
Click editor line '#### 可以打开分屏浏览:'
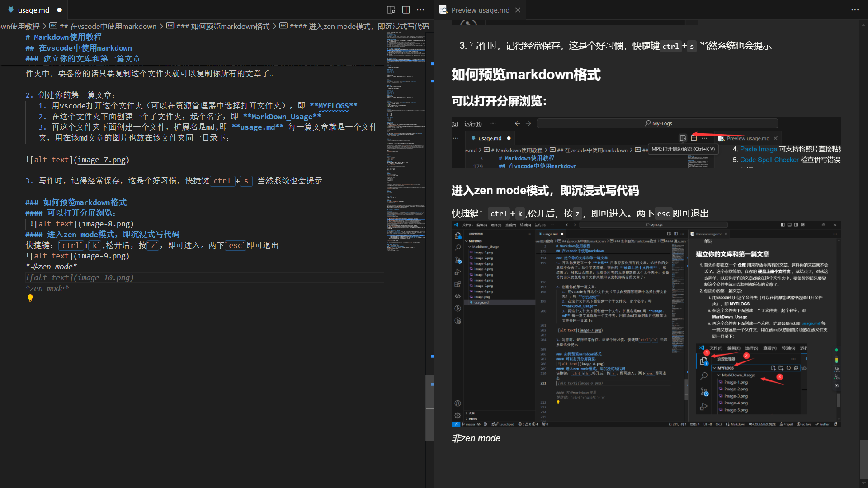pyautogui.click(x=71, y=213)
